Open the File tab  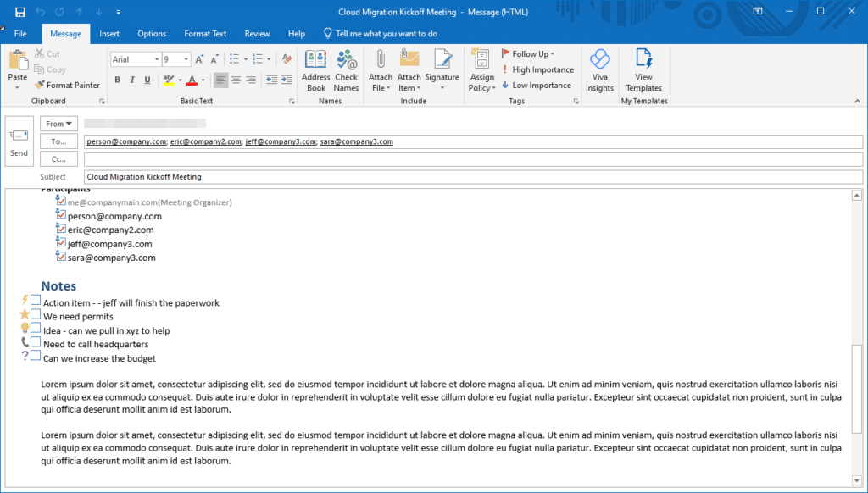(x=20, y=34)
